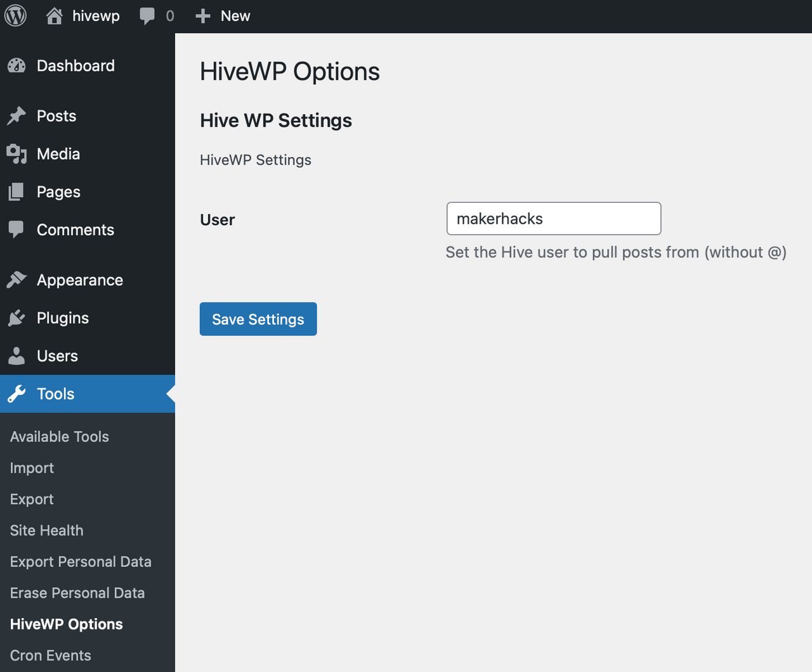Click the home icon beside hivewp
This screenshot has width=812, height=672.
click(x=55, y=16)
